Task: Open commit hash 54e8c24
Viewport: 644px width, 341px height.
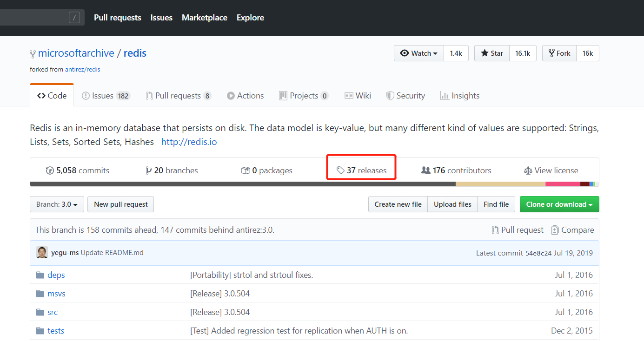Action: point(538,253)
